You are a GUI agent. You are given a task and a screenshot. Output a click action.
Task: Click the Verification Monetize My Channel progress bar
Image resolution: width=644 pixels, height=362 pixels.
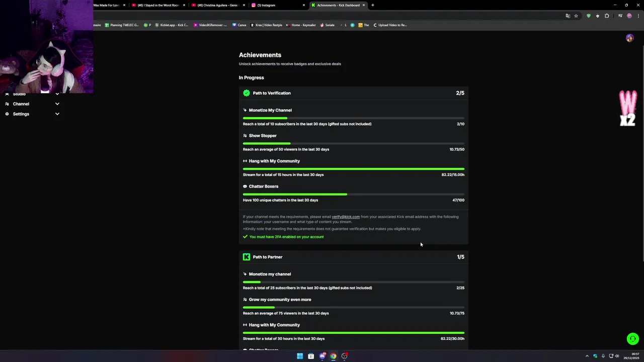(x=354, y=118)
